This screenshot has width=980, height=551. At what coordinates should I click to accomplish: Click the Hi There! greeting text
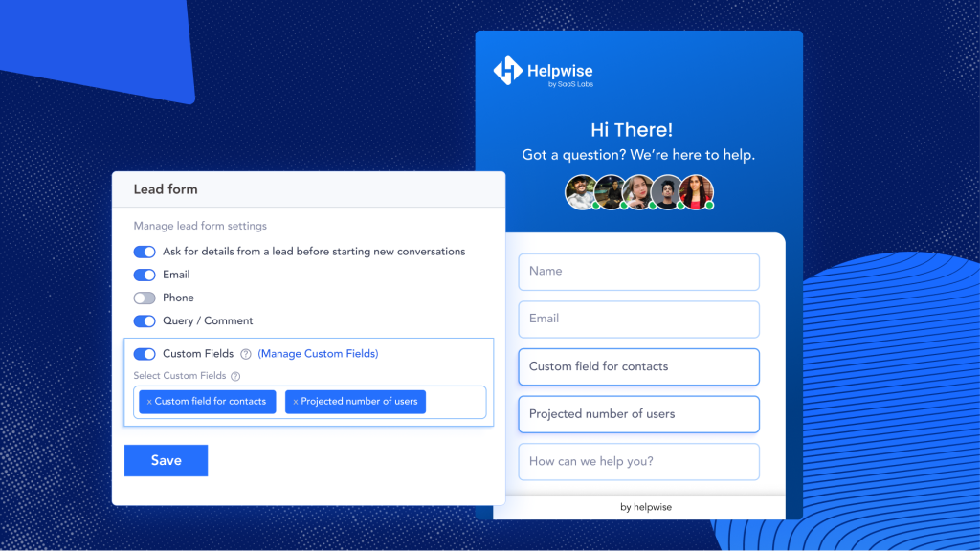click(632, 130)
